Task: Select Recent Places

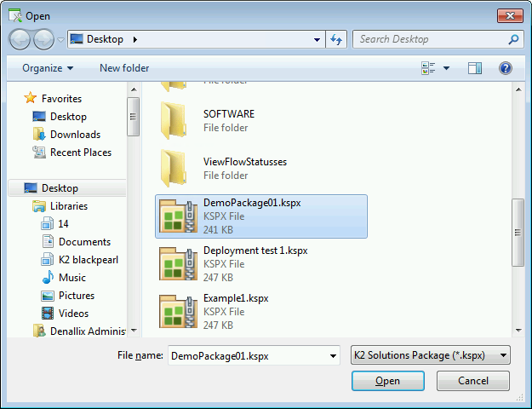Action: (x=81, y=153)
